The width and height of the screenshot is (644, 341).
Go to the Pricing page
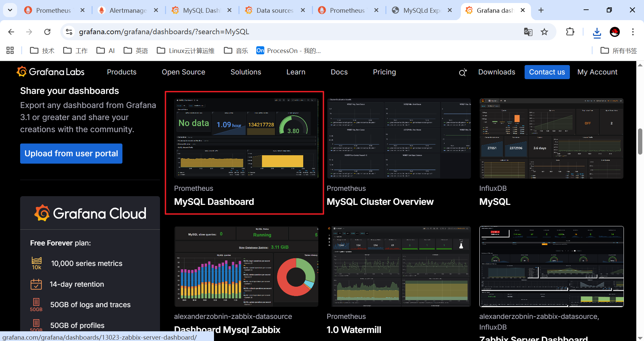(x=384, y=72)
